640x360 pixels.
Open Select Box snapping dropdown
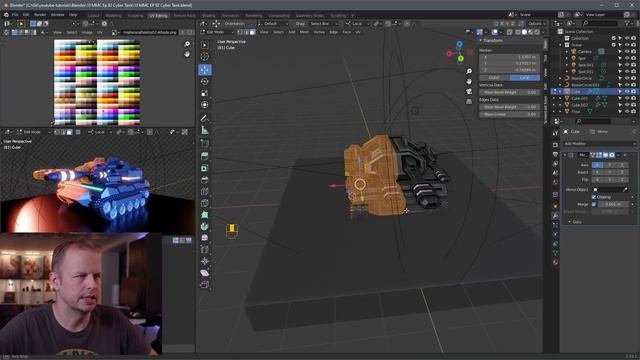[x=324, y=24]
